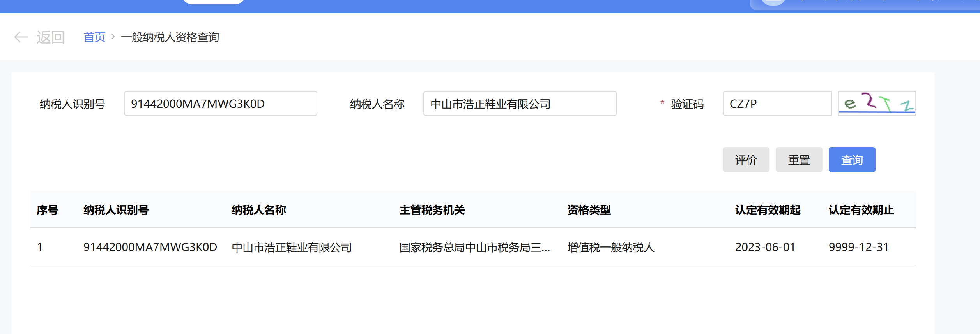Click the 认定有效期止 column header
Image resolution: width=980 pixels, height=334 pixels.
pyautogui.click(x=861, y=210)
